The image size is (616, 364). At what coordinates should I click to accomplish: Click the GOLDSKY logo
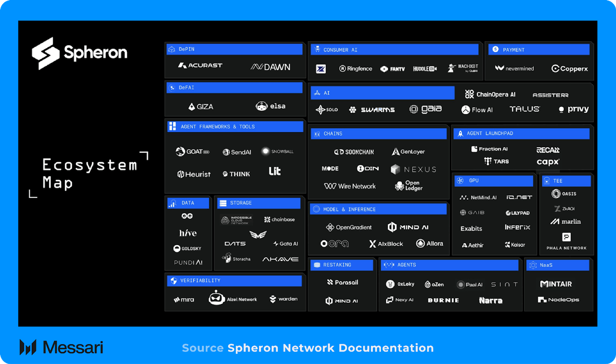coord(187,248)
